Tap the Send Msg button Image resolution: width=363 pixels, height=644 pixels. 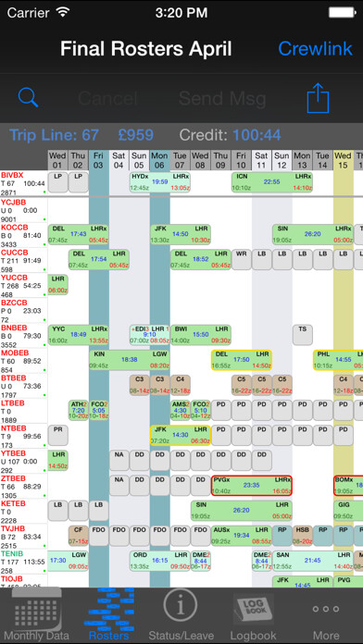[x=222, y=99]
